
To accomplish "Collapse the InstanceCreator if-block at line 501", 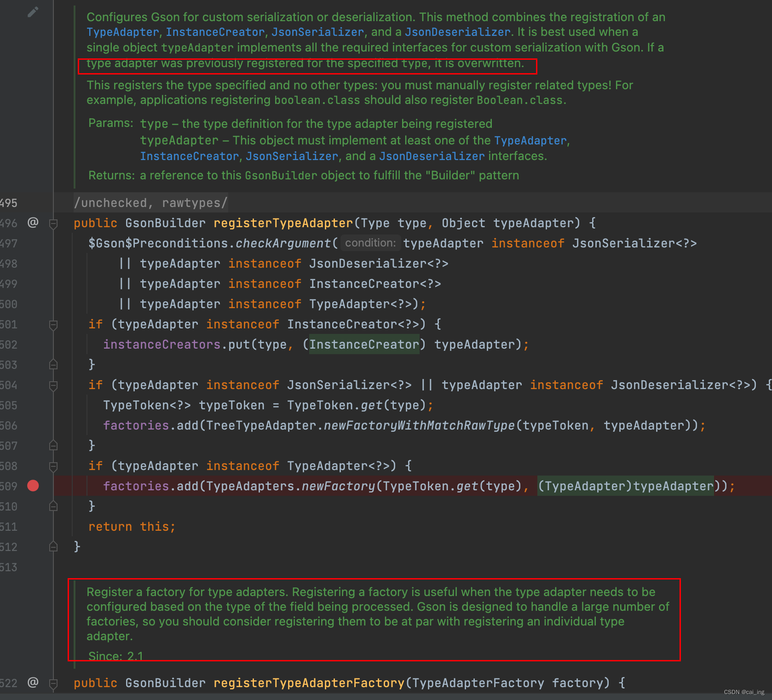I will pyautogui.click(x=53, y=325).
